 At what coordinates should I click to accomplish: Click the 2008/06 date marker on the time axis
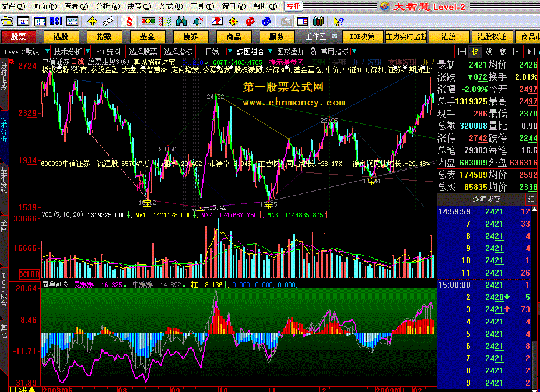(x=58, y=390)
